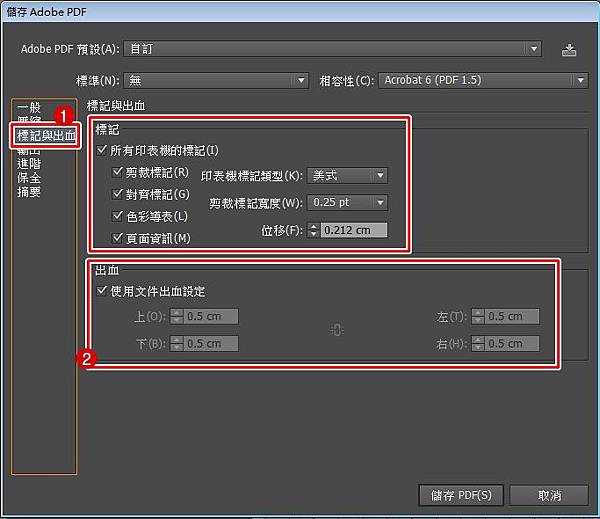This screenshot has width=600, height=519.
Task: Click the 左(T) bleed 0.5 cm field
Action: click(512, 316)
